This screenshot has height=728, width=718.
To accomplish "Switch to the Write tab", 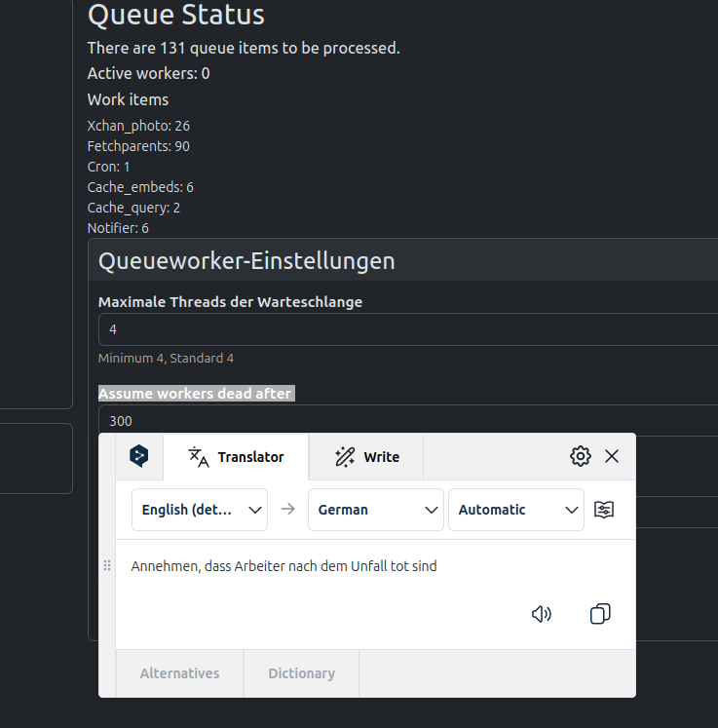I will pos(366,457).
